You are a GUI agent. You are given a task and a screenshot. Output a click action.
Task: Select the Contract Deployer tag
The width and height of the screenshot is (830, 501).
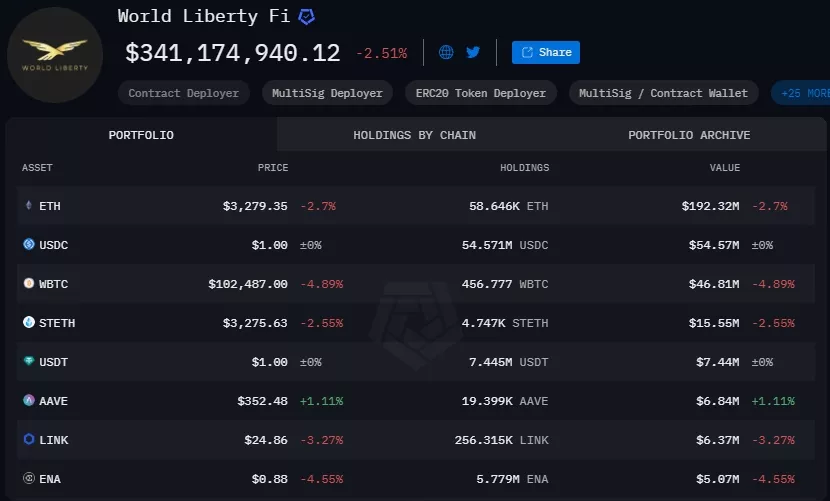pos(184,93)
